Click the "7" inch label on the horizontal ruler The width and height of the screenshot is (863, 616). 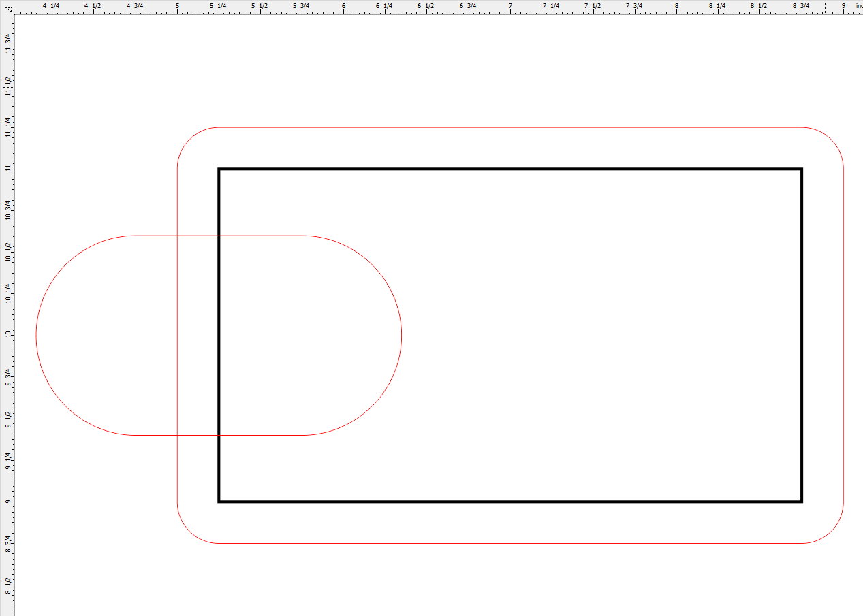pos(510,5)
